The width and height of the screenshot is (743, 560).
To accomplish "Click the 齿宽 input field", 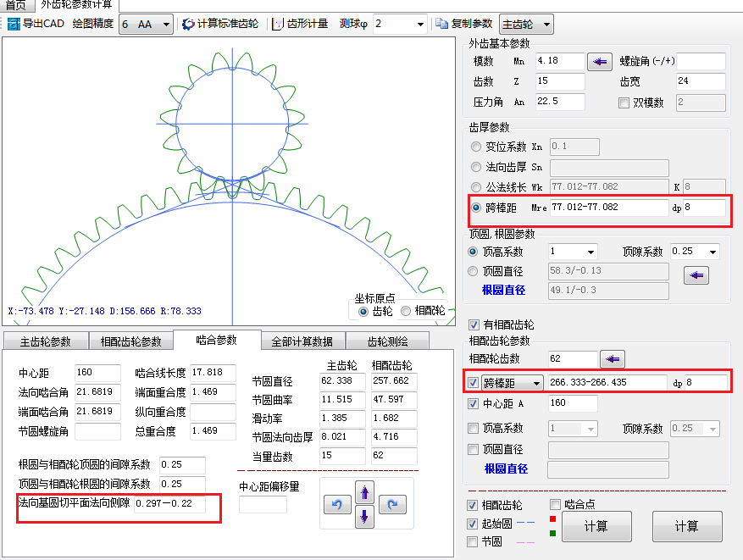I will pyautogui.click(x=701, y=81).
